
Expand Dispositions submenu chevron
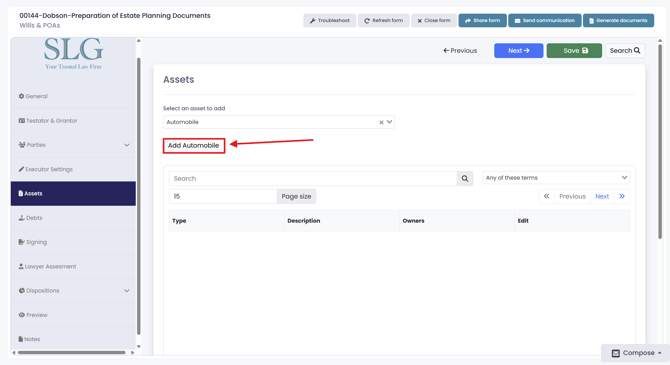126,291
